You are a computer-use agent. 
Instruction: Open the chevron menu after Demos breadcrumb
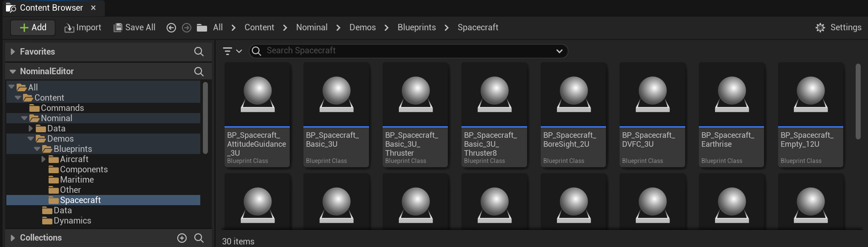coord(386,28)
